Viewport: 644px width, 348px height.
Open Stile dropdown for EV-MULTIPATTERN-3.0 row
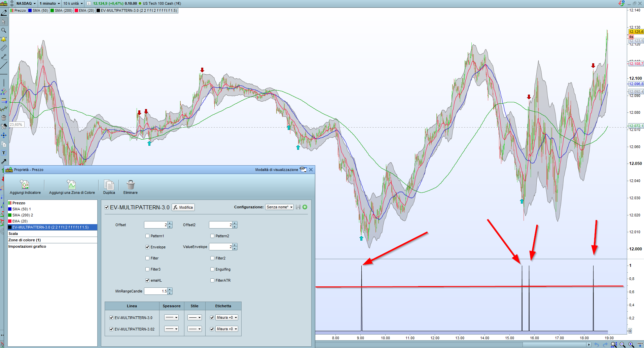point(194,317)
